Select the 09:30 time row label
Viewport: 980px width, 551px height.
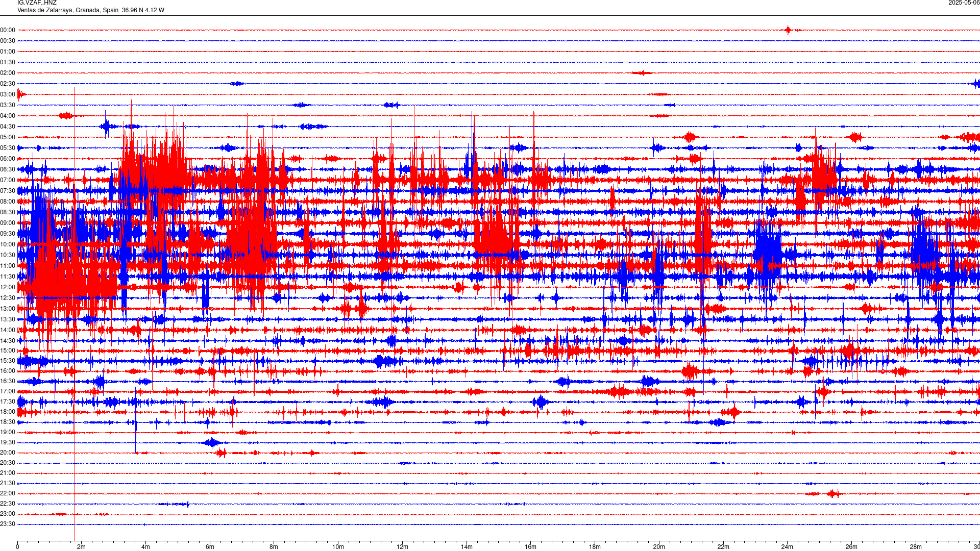tap(8, 234)
